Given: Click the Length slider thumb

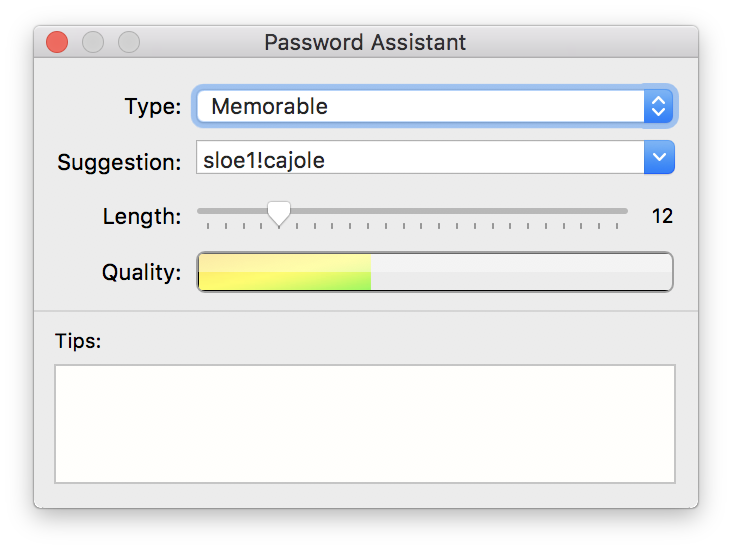Looking at the screenshot, I should (x=279, y=212).
